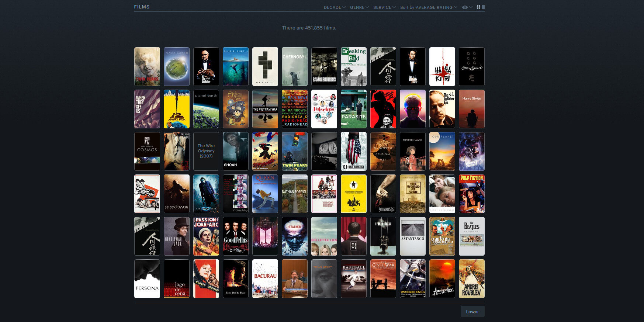
Task: Open the Breaking Bad poster
Action: [x=354, y=66]
